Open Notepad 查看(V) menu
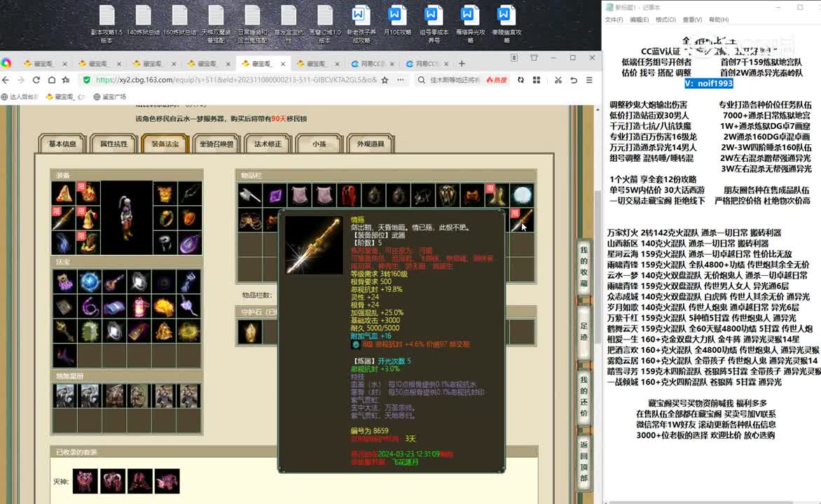 tap(692, 20)
